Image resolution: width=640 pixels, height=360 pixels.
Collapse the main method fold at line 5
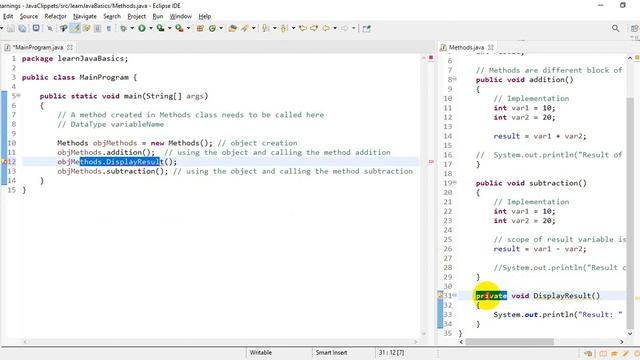point(18,96)
